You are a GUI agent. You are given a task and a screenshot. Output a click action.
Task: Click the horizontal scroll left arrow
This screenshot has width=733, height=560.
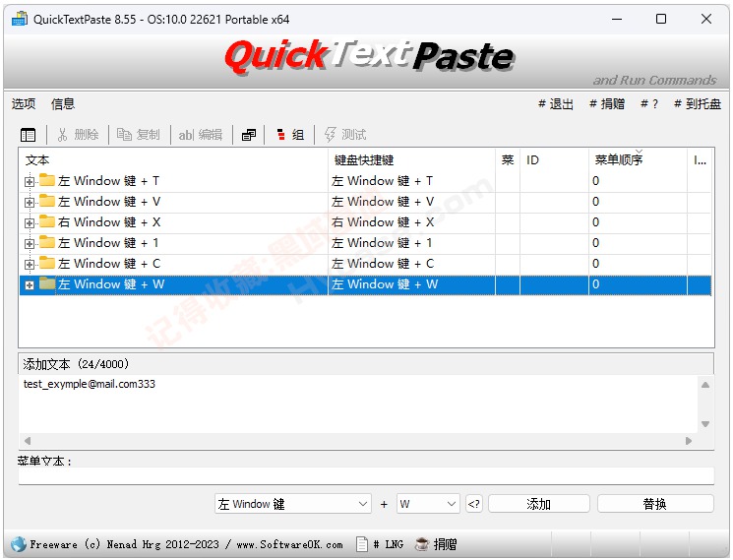tap(28, 441)
